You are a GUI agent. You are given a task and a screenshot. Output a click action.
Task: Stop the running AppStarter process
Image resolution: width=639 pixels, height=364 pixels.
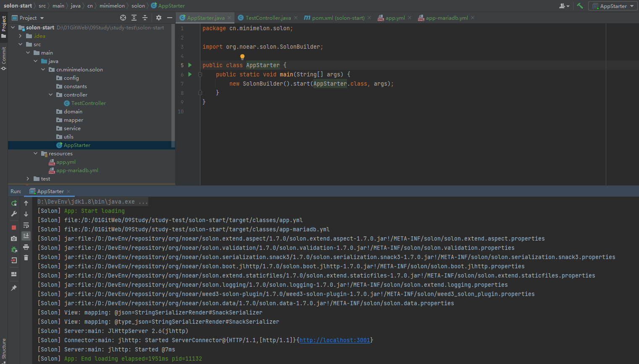[14, 227]
